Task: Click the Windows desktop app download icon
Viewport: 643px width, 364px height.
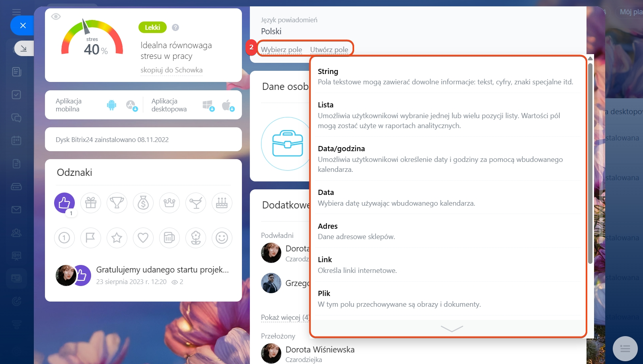Action: pyautogui.click(x=208, y=105)
